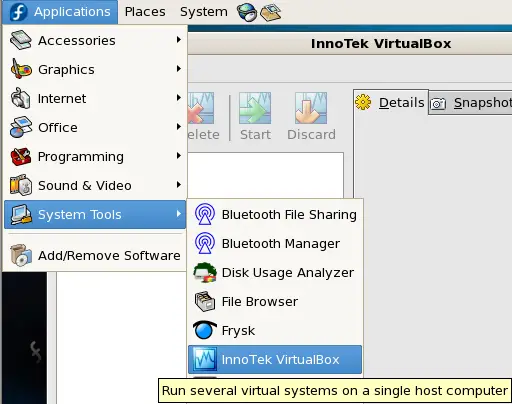The image size is (512, 404).
Task: Click the Fedora logo icon in Applications
Action: pyautogui.click(x=18, y=12)
